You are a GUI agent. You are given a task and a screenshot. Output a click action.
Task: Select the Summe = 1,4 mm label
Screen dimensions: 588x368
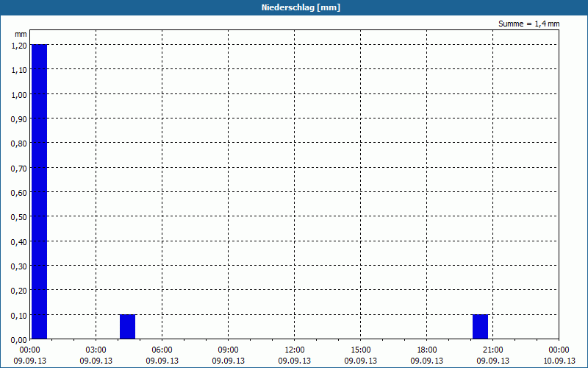click(x=528, y=24)
